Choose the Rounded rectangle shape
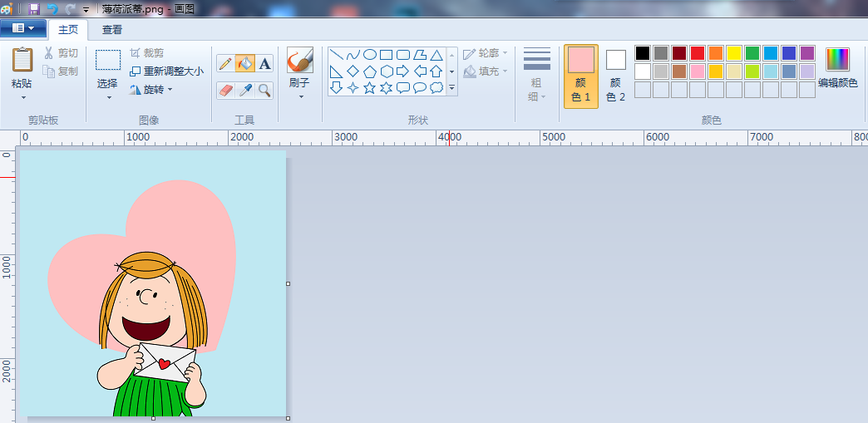The width and height of the screenshot is (868, 423). 403,55
